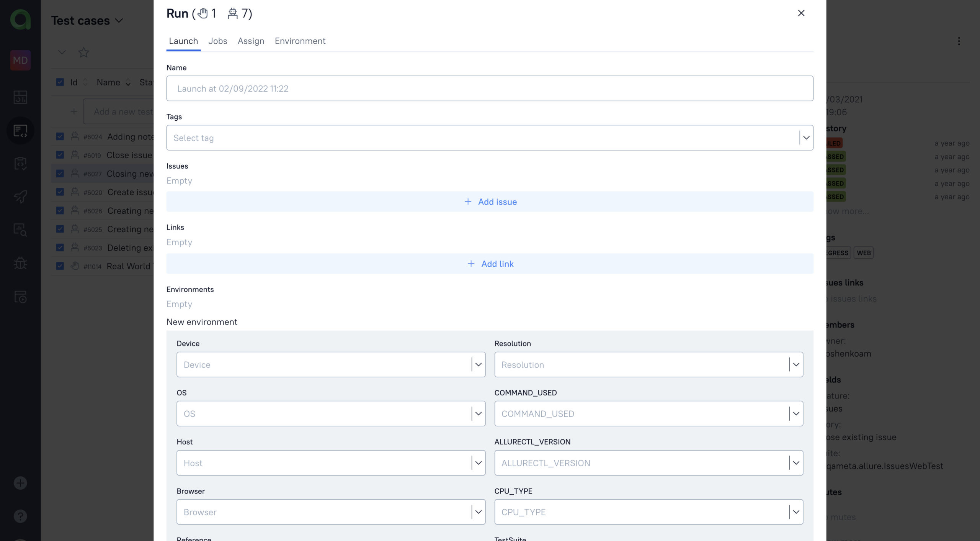980x541 pixels.
Task: Switch to the Environment tab
Action: (300, 41)
